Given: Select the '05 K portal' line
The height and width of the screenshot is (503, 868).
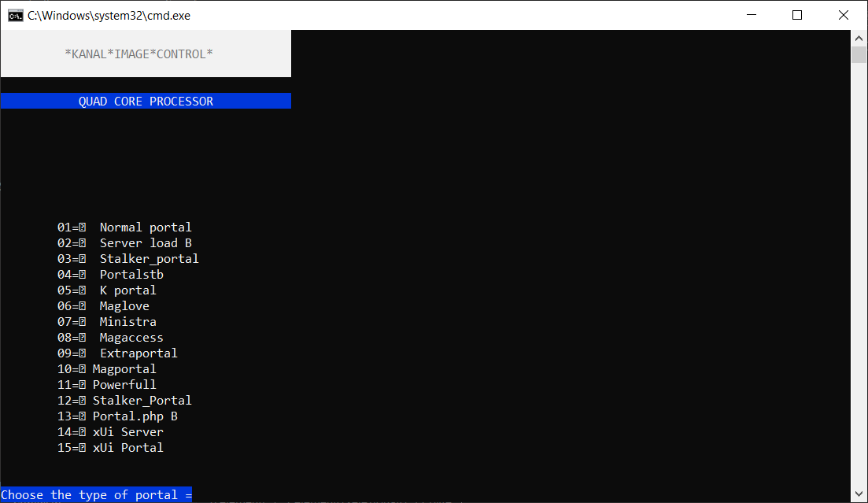Looking at the screenshot, I should [x=107, y=290].
